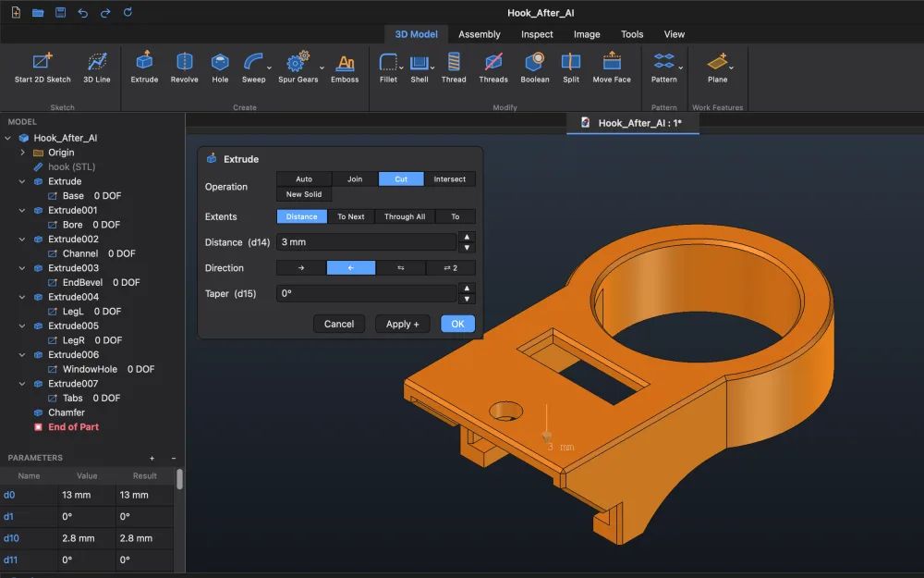Select the Threads tool
Viewport: 924px width, 578px height.
coord(493,68)
